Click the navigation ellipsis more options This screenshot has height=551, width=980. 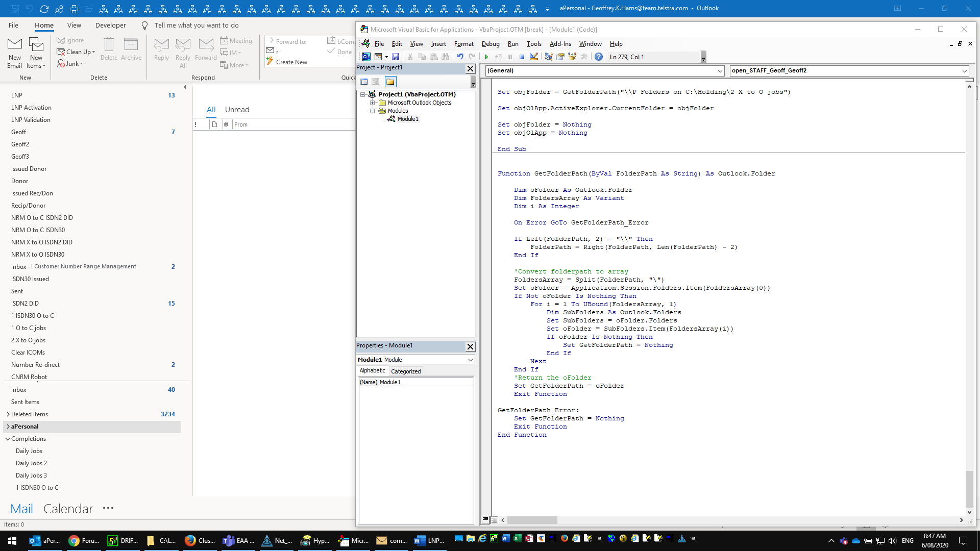pos(108,508)
